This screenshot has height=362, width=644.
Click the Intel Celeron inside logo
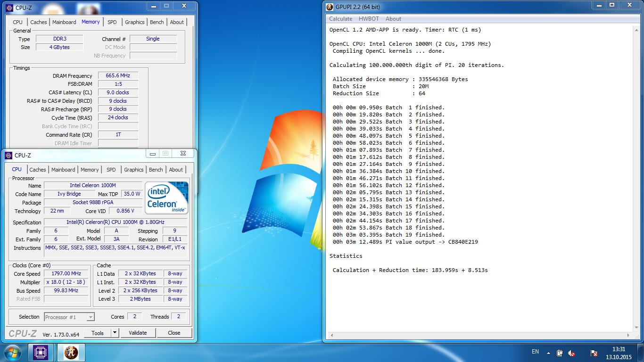(167, 197)
